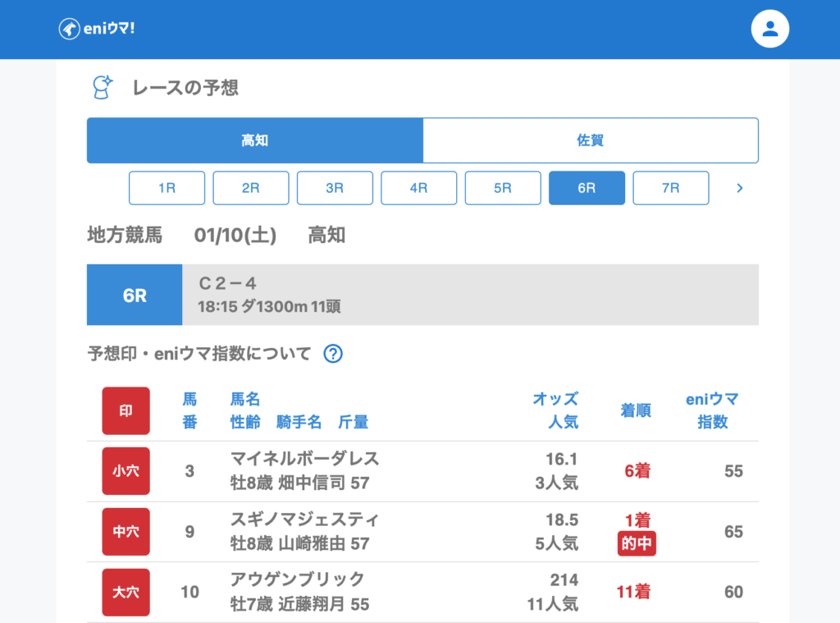The height and width of the screenshot is (623, 840).
Task: Click the 小穴 mark badge
Action: (126, 471)
